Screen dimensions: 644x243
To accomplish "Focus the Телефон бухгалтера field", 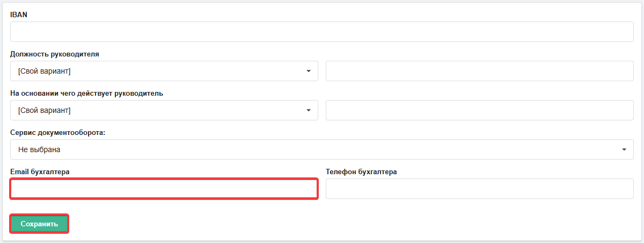I will click(480, 189).
